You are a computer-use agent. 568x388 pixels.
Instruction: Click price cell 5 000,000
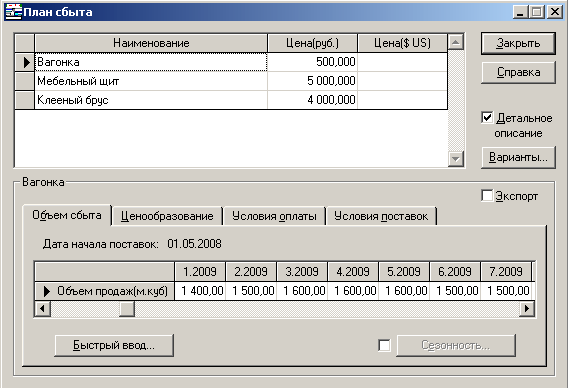[x=312, y=81]
